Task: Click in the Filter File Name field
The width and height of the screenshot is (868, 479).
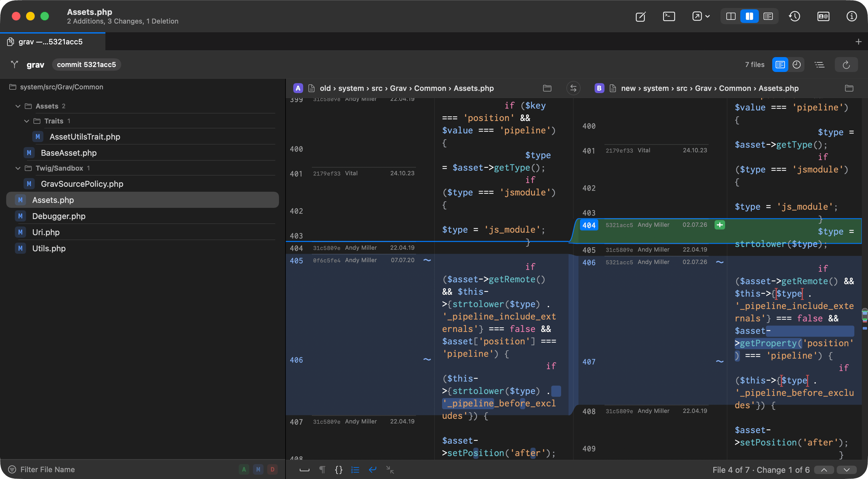Action: pyautogui.click(x=121, y=469)
